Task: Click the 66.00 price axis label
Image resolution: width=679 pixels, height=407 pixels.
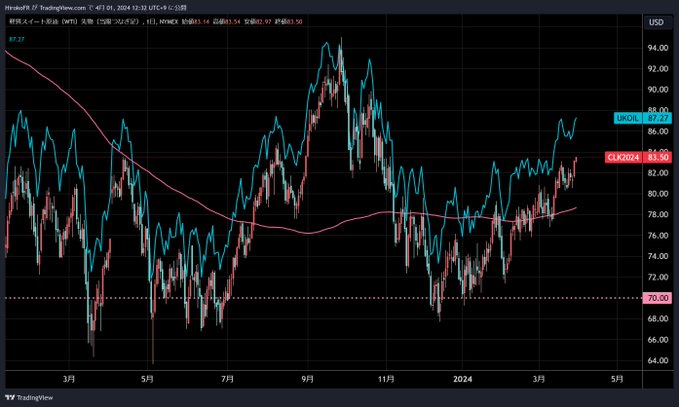Action: [657, 340]
